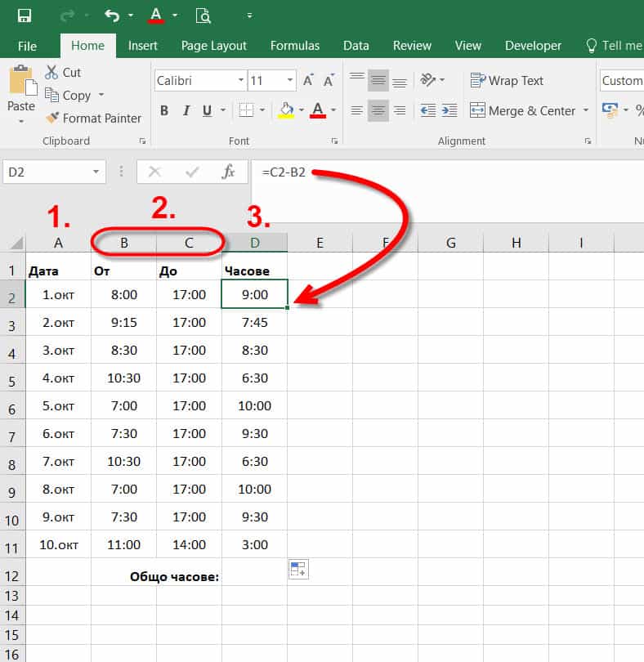
Task: Open the Merge & Center dropdown arrow
Action: pos(586,110)
